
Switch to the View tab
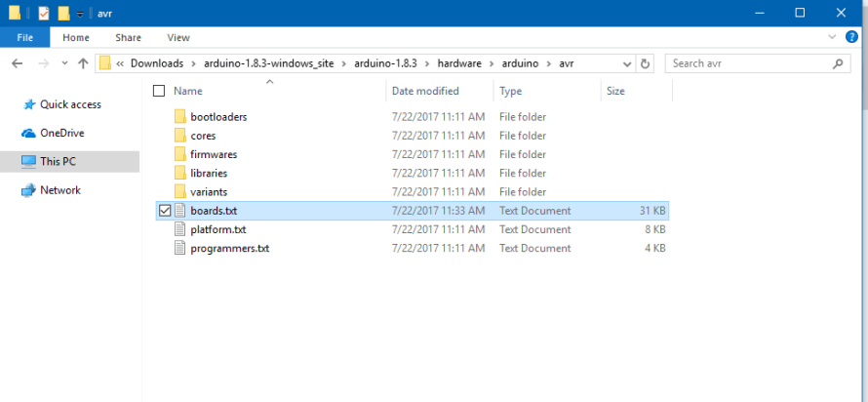pos(178,38)
